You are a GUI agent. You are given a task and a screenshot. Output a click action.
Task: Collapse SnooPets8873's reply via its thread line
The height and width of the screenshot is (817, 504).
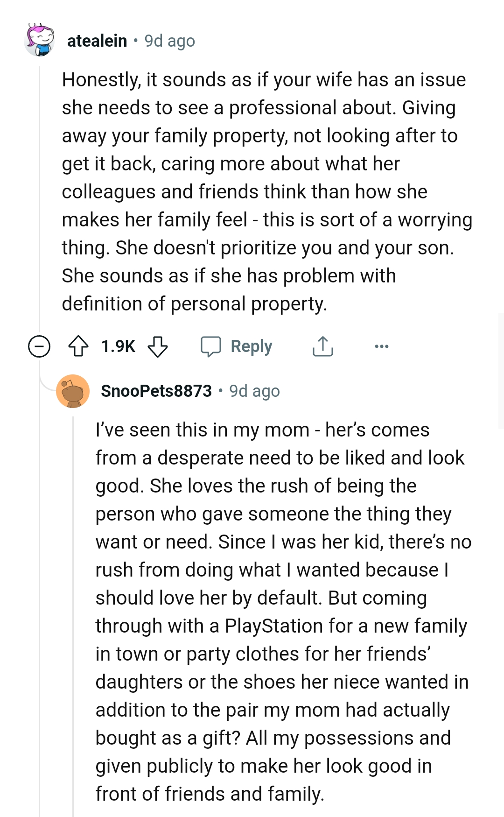[x=73, y=607]
